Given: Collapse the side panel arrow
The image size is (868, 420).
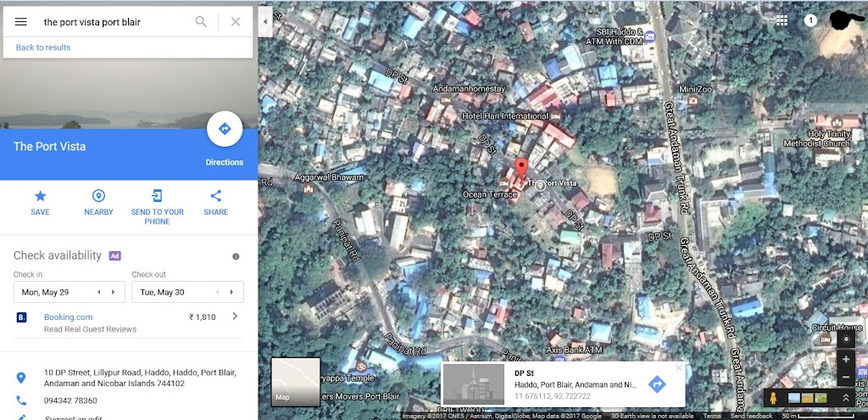Looking at the screenshot, I should (x=265, y=21).
